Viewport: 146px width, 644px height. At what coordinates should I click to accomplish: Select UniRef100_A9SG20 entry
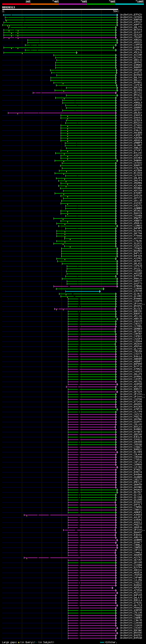pyautogui.click(x=131, y=42)
